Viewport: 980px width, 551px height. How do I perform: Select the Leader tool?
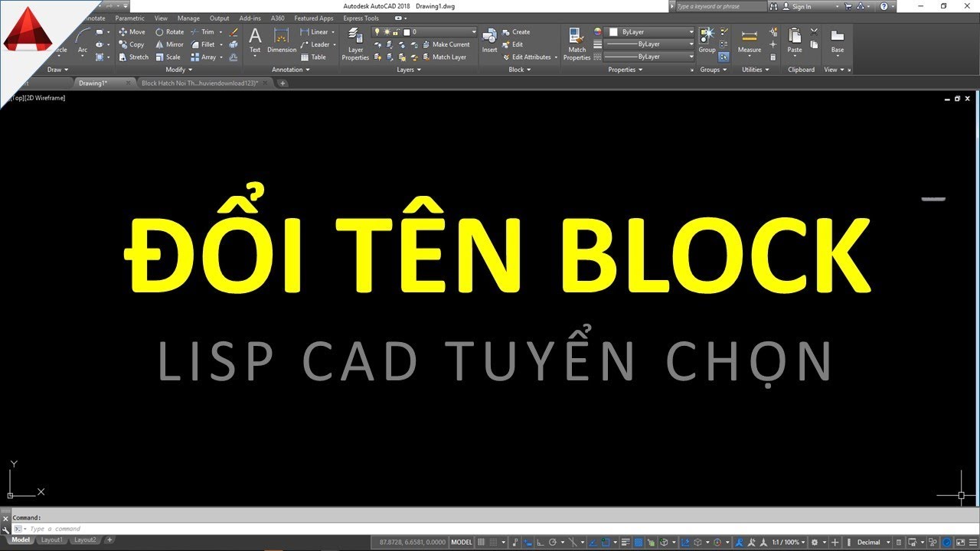(315, 44)
